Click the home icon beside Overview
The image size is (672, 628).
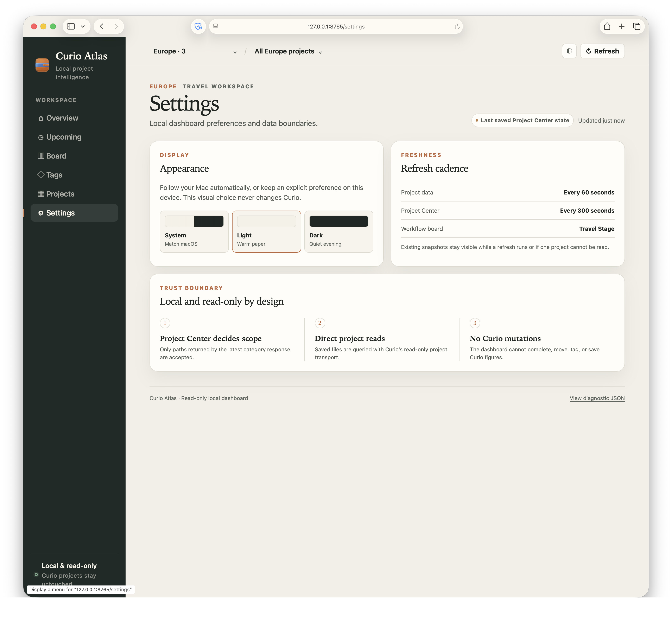click(41, 118)
